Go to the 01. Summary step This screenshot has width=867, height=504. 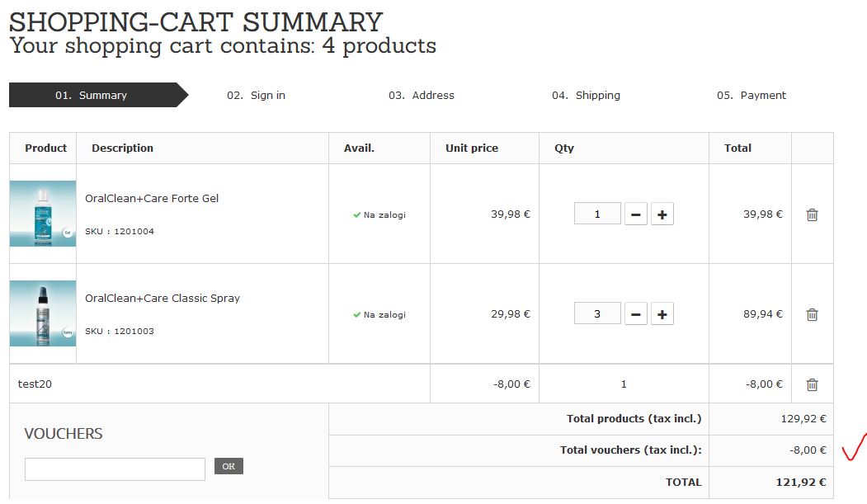click(x=92, y=96)
